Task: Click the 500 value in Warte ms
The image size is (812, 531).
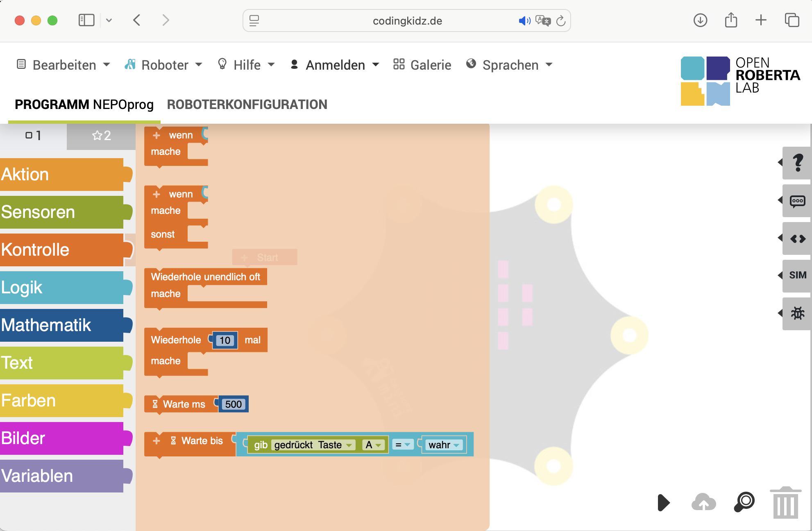Action: [x=234, y=404]
